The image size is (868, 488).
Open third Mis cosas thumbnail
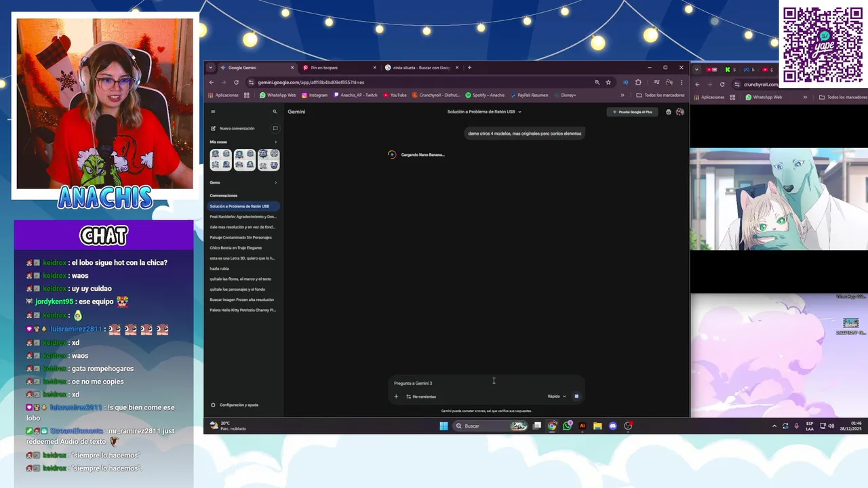point(269,160)
